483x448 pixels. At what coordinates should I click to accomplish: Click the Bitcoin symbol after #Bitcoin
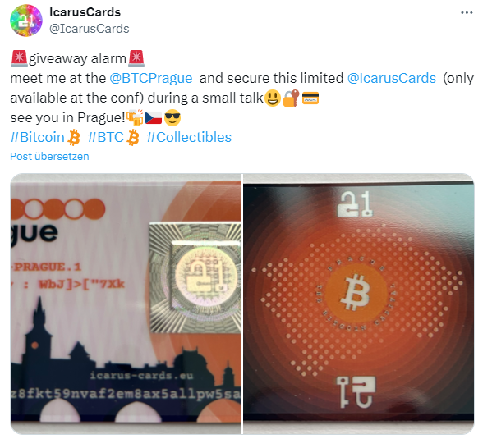pyautogui.click(x=74, y=137)
